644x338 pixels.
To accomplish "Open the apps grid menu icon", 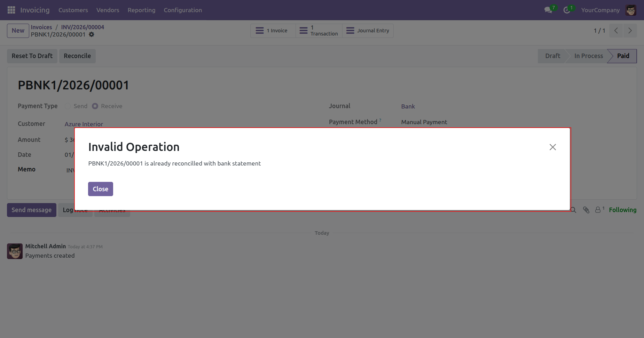I will pyautogui.click(x=11, y=10).
